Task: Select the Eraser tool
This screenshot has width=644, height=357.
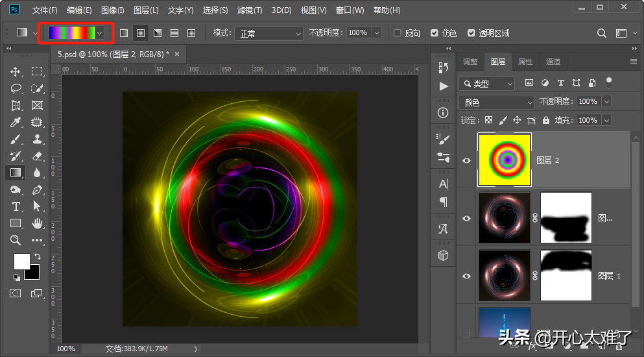Action: coord(37,156)
